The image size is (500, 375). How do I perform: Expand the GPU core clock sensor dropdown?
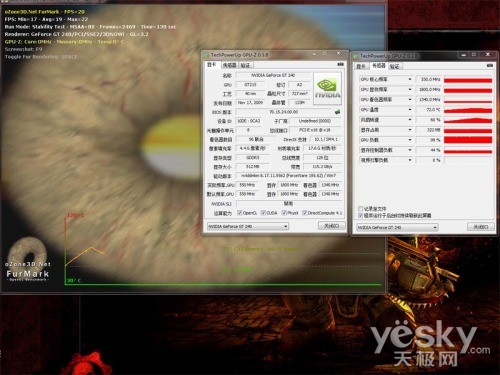[x=410, y=79]
